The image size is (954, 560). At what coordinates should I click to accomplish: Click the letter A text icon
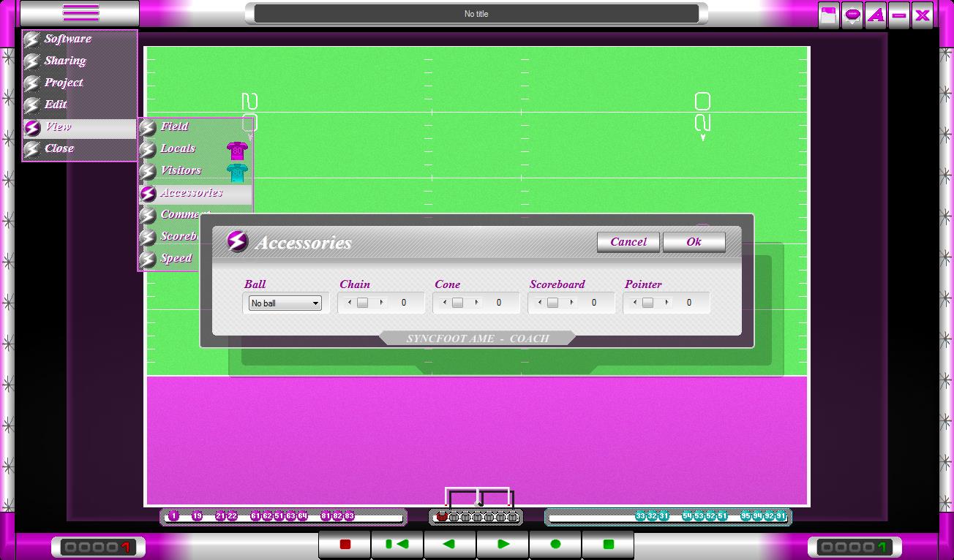876,15
